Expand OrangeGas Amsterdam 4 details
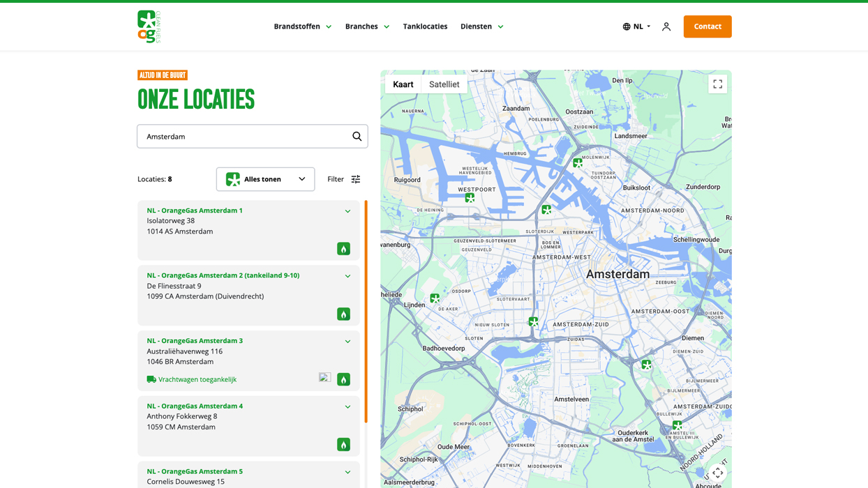The width and height of the screenshot is (868, 488). 347,406
